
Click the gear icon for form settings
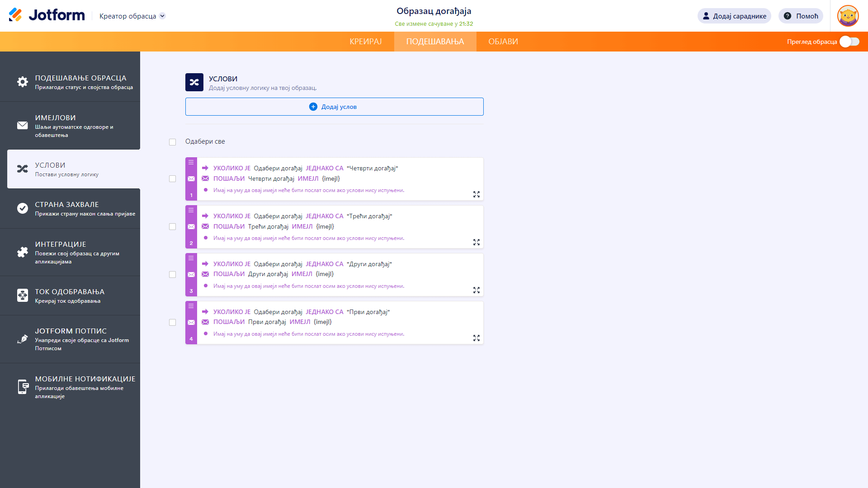(23, 82)
